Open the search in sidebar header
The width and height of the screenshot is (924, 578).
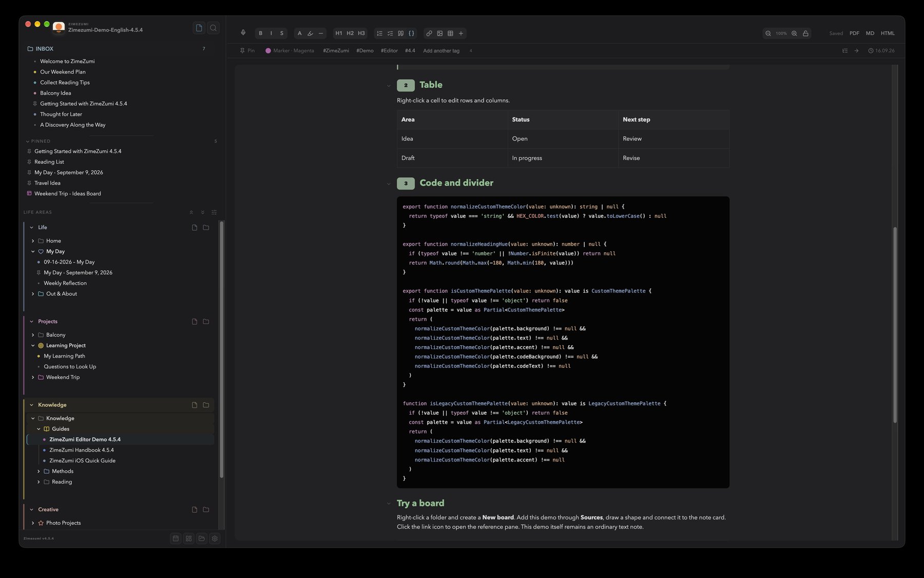tap(214, 28)
